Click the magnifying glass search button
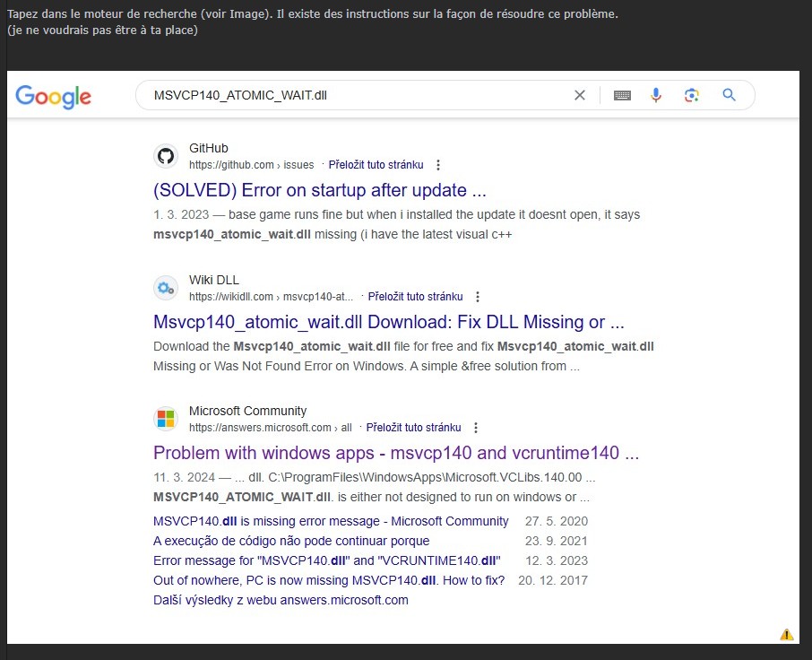Screen dimensions: 812x660 730,95
